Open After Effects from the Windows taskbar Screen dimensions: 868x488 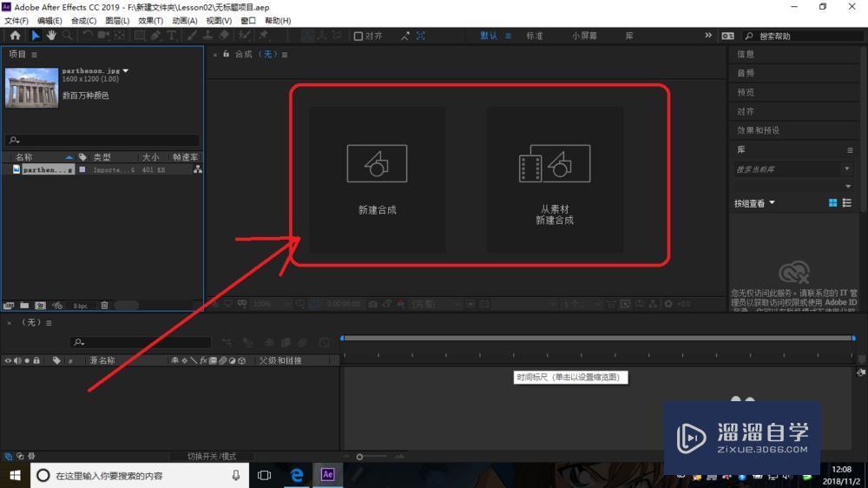pyautogui.click(x=328, y=475)
